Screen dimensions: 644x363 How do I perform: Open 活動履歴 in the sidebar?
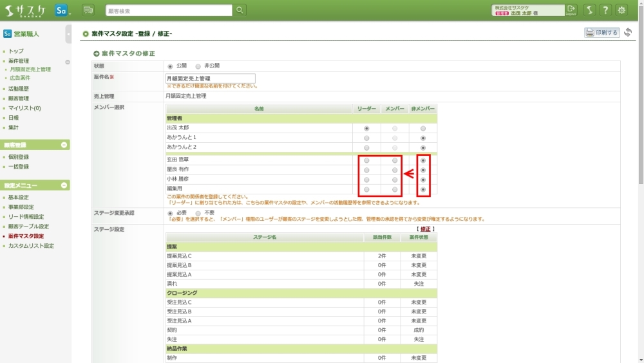(x=18, y=89)
